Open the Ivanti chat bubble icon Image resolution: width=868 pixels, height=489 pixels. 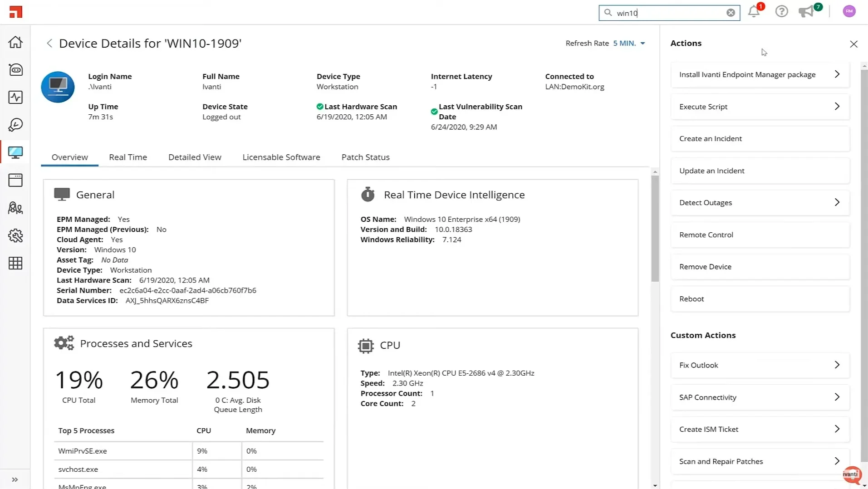pos(851,474)
